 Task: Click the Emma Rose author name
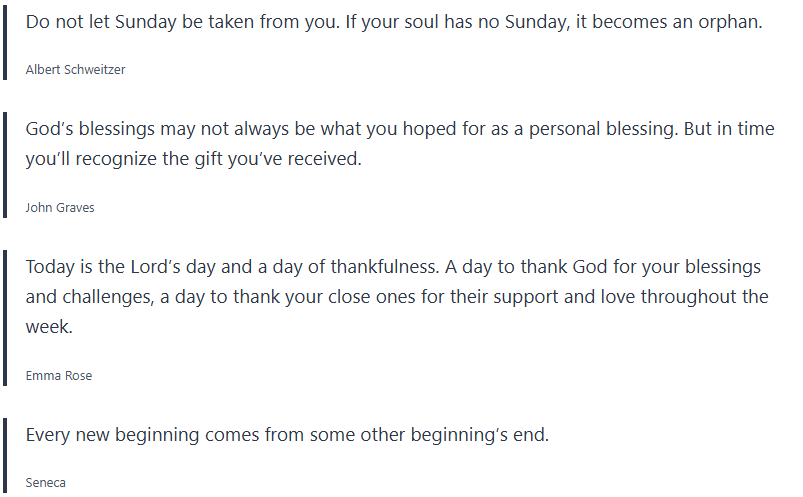58,376
